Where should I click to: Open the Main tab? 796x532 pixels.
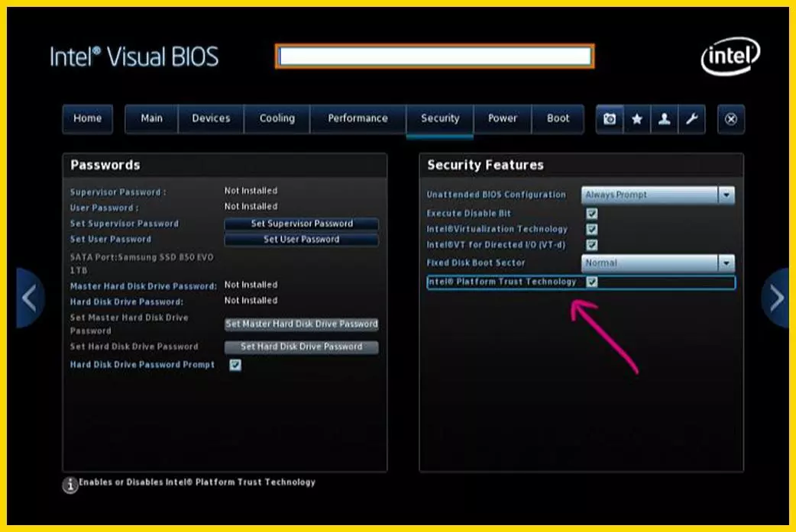[152, 118]
